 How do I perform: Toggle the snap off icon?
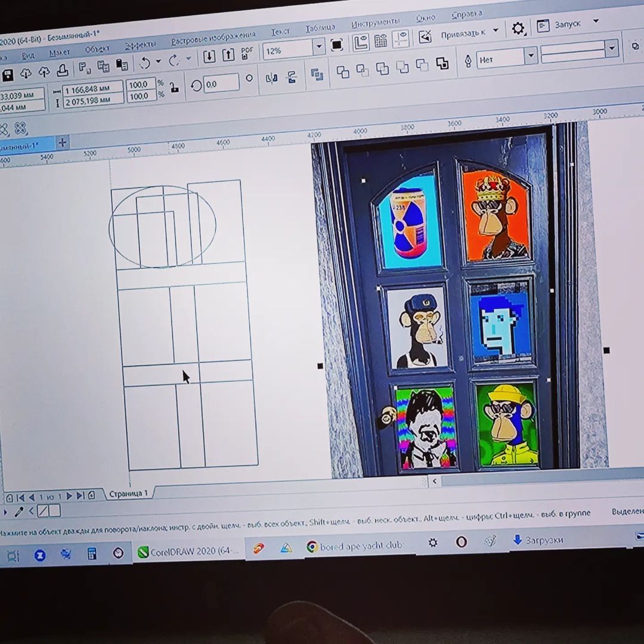425,37
